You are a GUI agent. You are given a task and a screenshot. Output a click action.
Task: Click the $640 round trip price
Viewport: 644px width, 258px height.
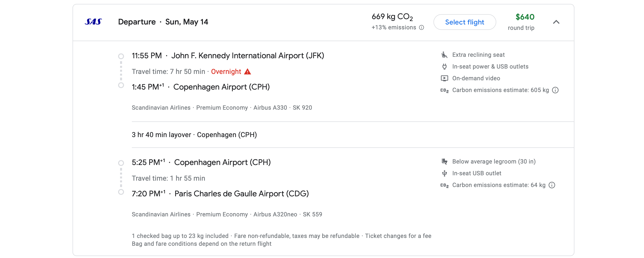point(525,17)
